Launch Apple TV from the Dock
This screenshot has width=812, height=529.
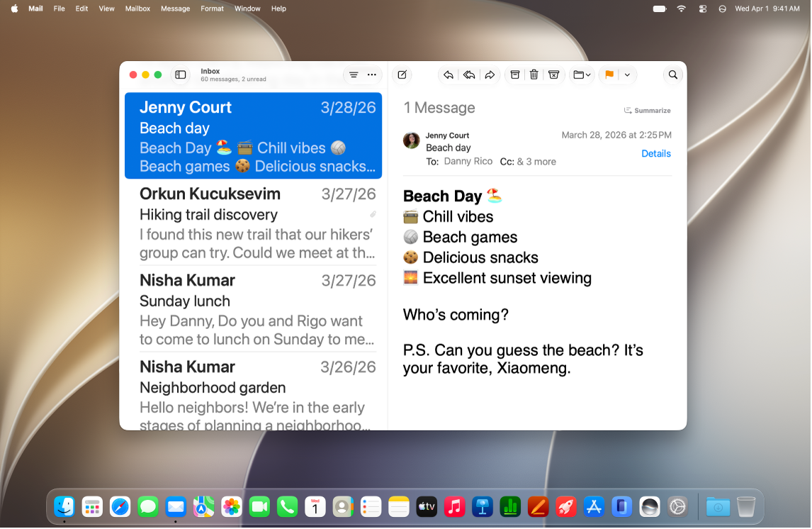click(427, 507)
